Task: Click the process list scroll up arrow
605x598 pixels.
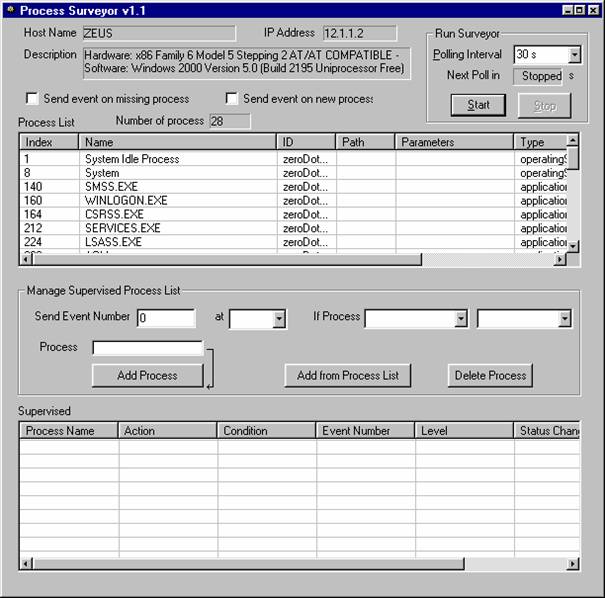Action: tap(573, 140)
